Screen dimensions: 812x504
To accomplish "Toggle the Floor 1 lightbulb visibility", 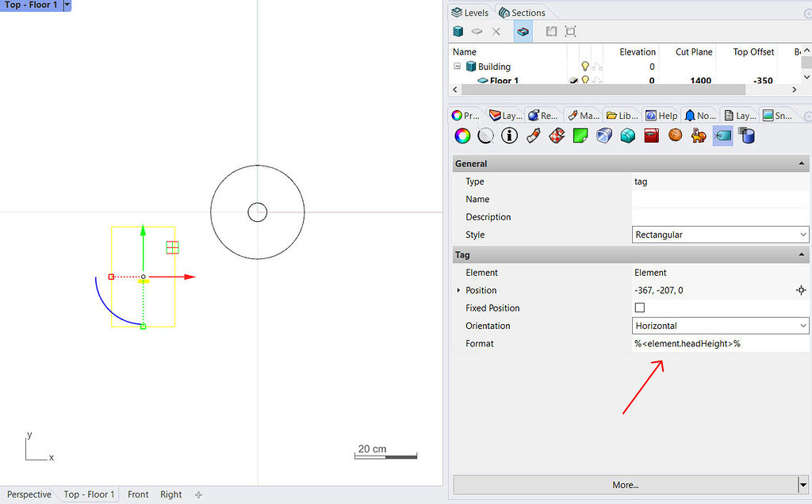I will (586, 80).
